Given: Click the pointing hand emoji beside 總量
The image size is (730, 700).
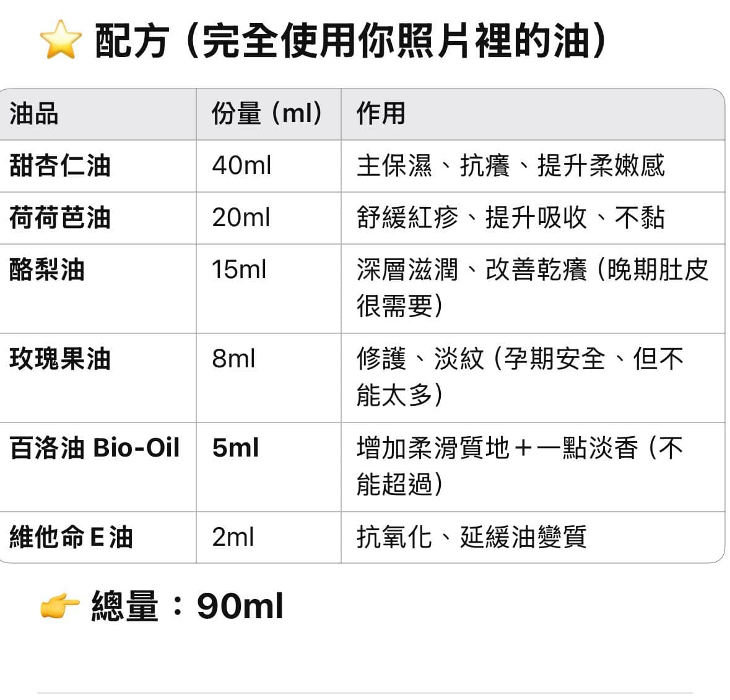Looking at the screenshot, I should point(59,606).
